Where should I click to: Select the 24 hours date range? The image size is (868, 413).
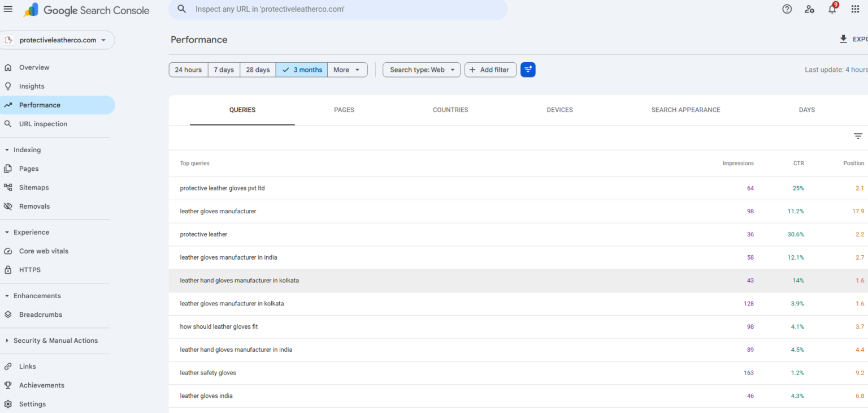[188, 70]
